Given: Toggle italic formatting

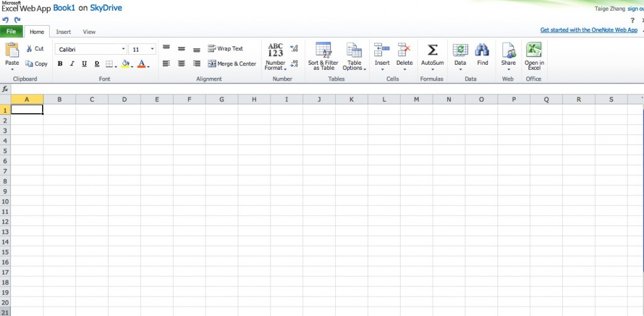Looking at the screenshot, I should click(x=72, y=63).
